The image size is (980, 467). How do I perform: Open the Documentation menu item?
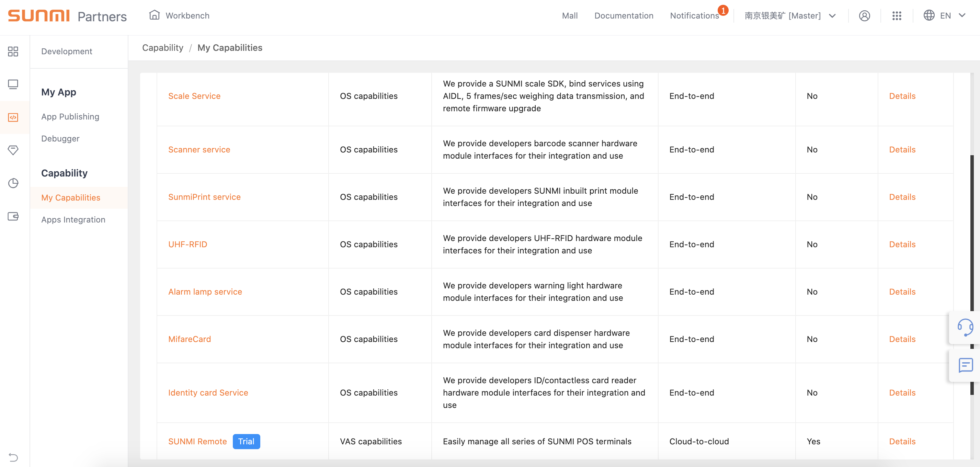(624, 15)
